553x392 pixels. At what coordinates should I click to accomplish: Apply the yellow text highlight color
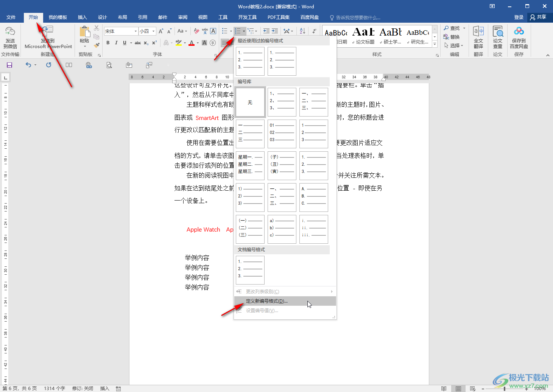pyautogui.click(x=179, y=43)
